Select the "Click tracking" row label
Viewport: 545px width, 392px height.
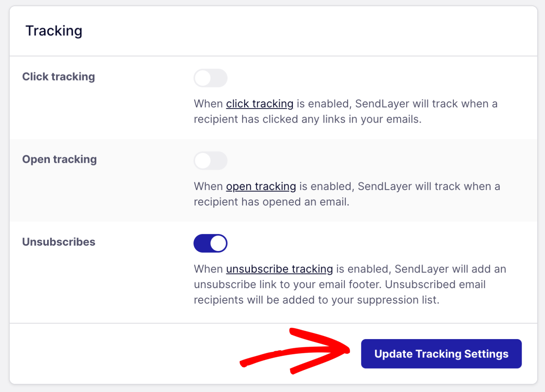point(58,77)
